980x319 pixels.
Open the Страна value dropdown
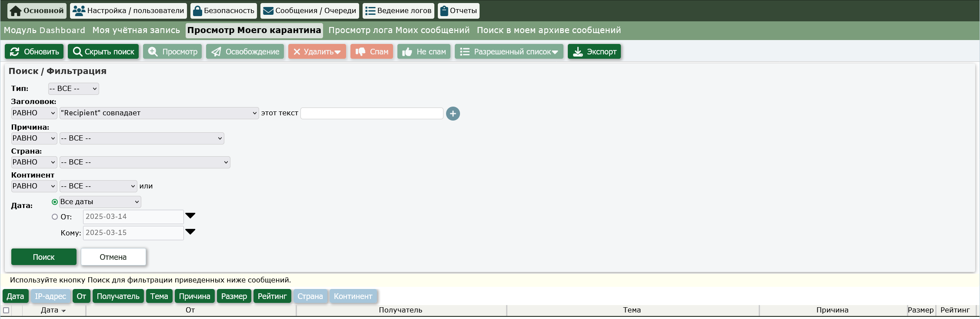(x=144, y=162)
